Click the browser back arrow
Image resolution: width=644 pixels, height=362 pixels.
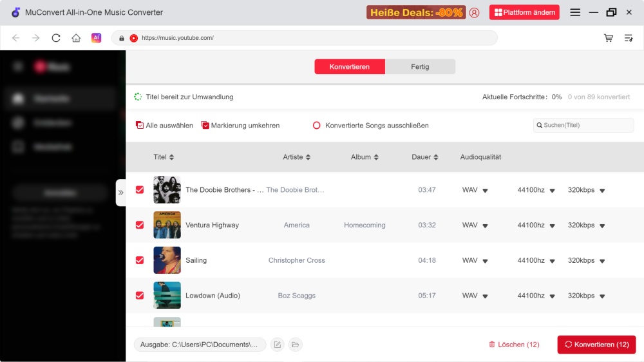tap(15, 38)
